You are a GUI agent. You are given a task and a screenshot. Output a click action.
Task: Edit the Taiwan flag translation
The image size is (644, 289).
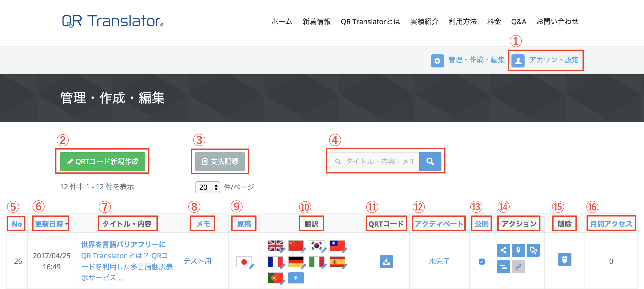coord(338,246)
